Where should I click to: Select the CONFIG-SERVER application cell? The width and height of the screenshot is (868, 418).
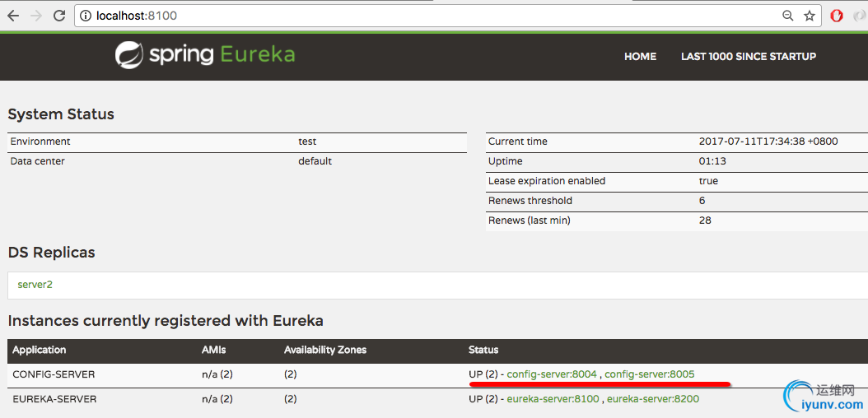click(54, 374)
